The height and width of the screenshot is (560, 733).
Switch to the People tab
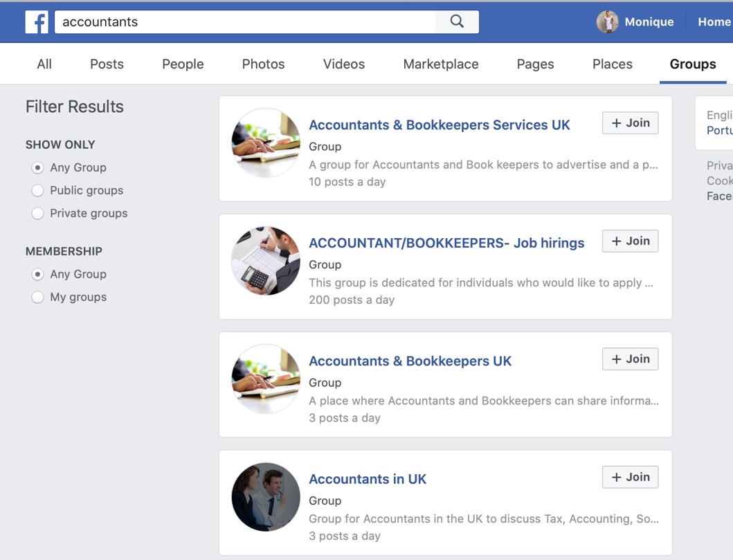[x=183, y=64]
